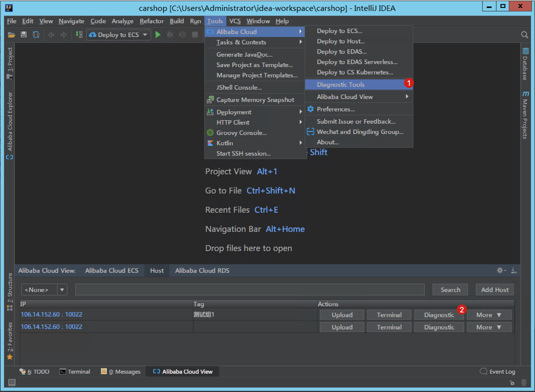Click the IP column header
Screen dimensions: 535x392
[x=106, y=304]
